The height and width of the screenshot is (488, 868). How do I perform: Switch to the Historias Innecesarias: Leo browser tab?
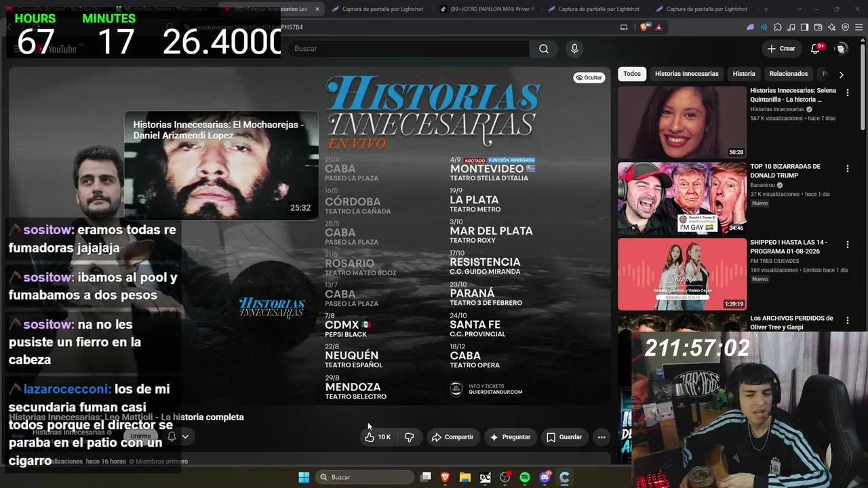pyautogui.click(x=273, y=9)
